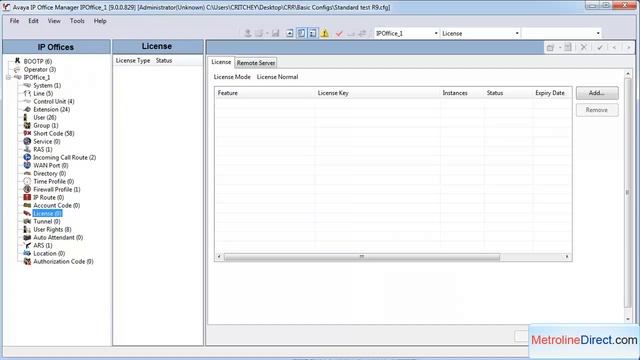Open the Tools menu
The width and height of the screenshot is (640, 360).
coord(77,21)
